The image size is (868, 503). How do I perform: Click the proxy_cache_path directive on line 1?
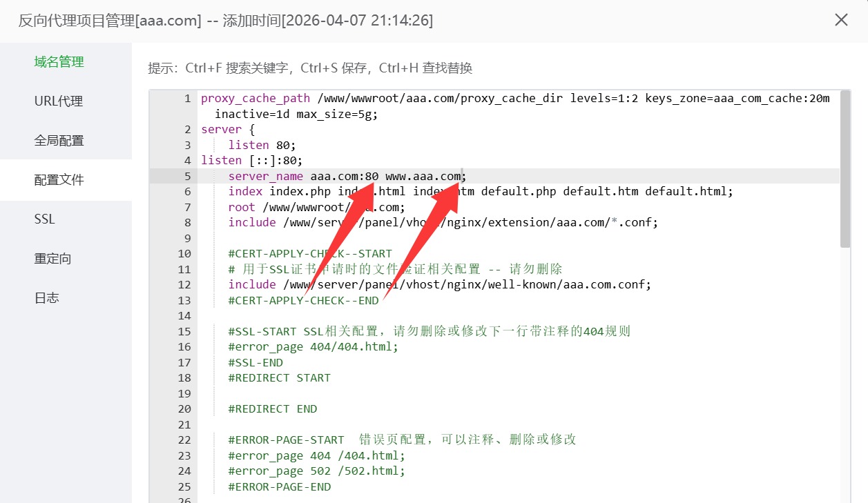tap(255, 98)
